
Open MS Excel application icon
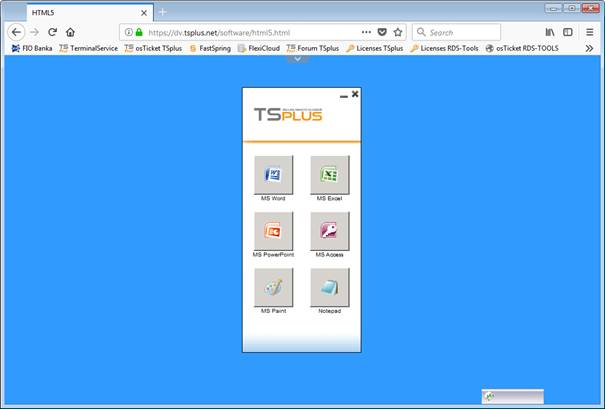[x=330, y=175]
